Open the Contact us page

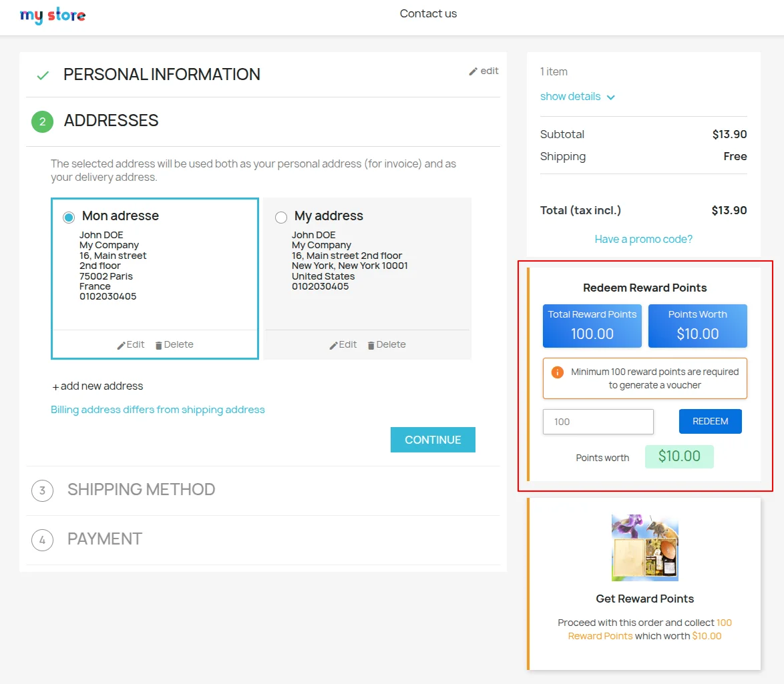(427, 13)
